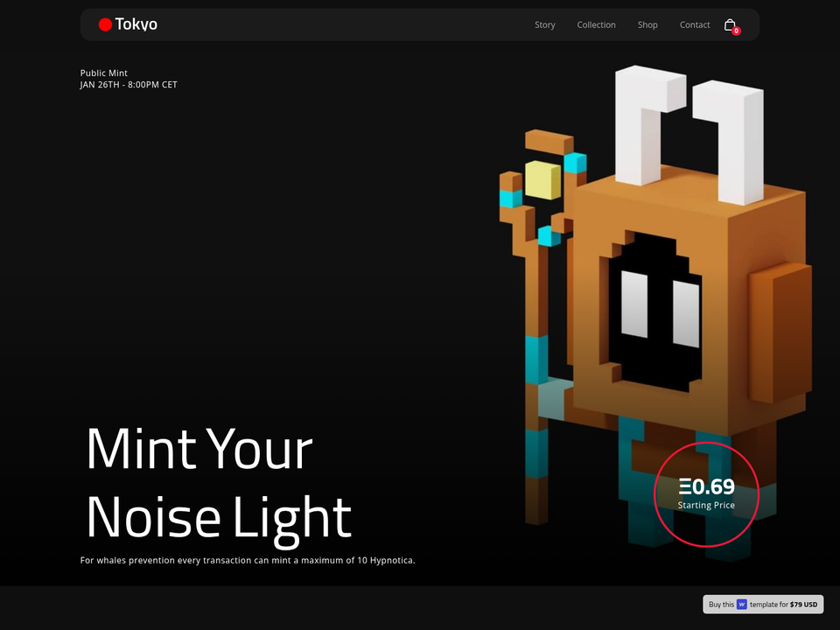840x630 pixels.
Task: Click the character's black face with eyes
Action: coord(655,311)
